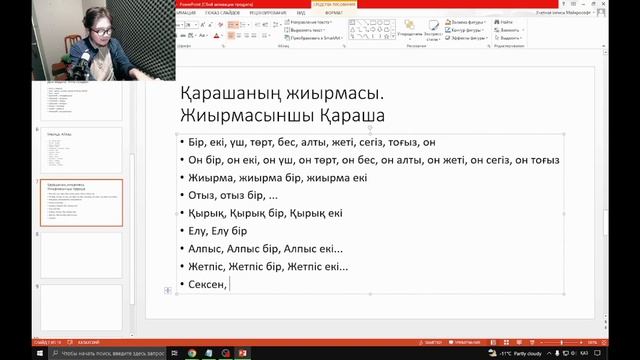This screenshot has height=360, width=640.
Task: Open the Arrange (Упорядочить) button
Action: tap(409, 29)
